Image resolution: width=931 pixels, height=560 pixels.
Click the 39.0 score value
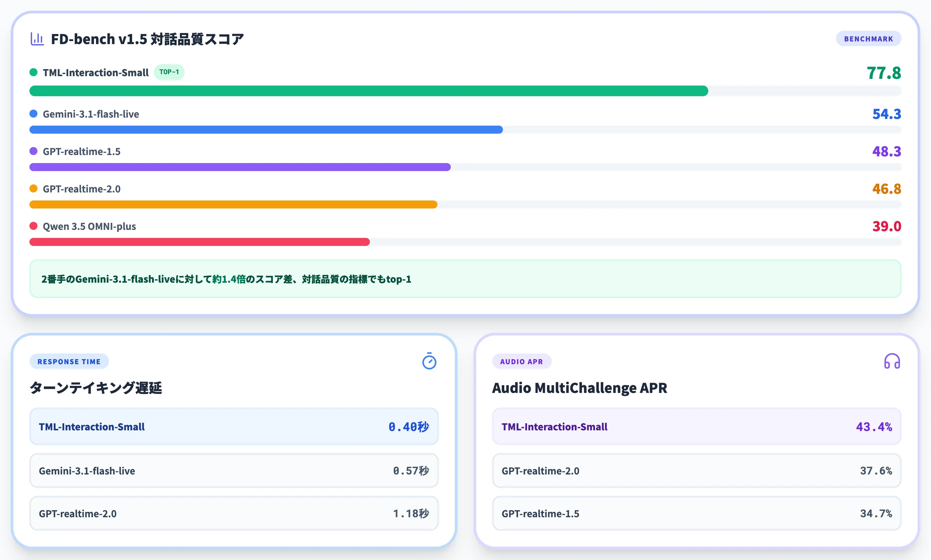click(x=887, y=226)
